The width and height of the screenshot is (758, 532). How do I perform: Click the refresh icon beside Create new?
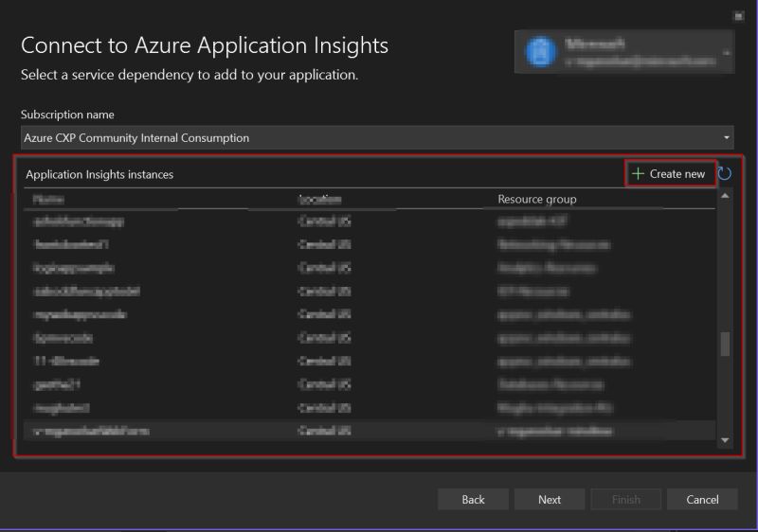point(725,173)
